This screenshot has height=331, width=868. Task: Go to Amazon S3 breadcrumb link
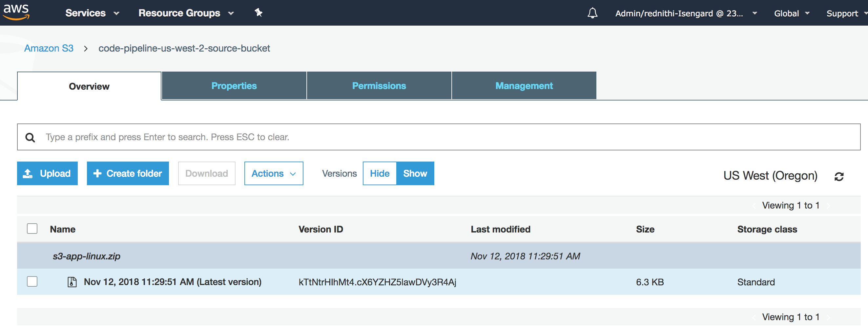(x=49, y=48)
